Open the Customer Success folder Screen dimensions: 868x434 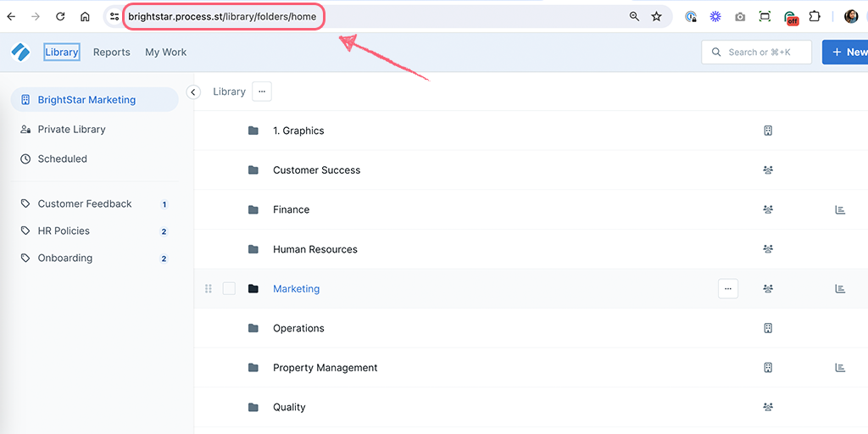coord(317,170)
